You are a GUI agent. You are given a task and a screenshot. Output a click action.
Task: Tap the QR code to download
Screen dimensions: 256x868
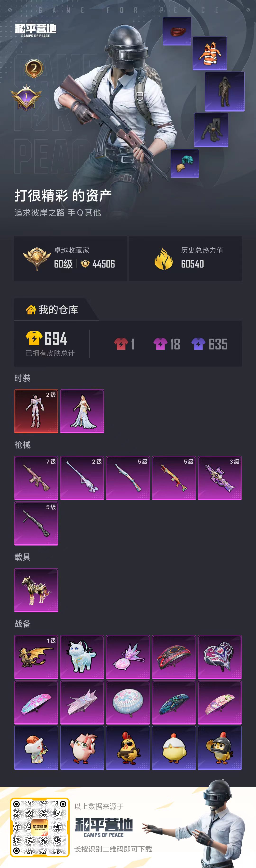coord(40,827)
